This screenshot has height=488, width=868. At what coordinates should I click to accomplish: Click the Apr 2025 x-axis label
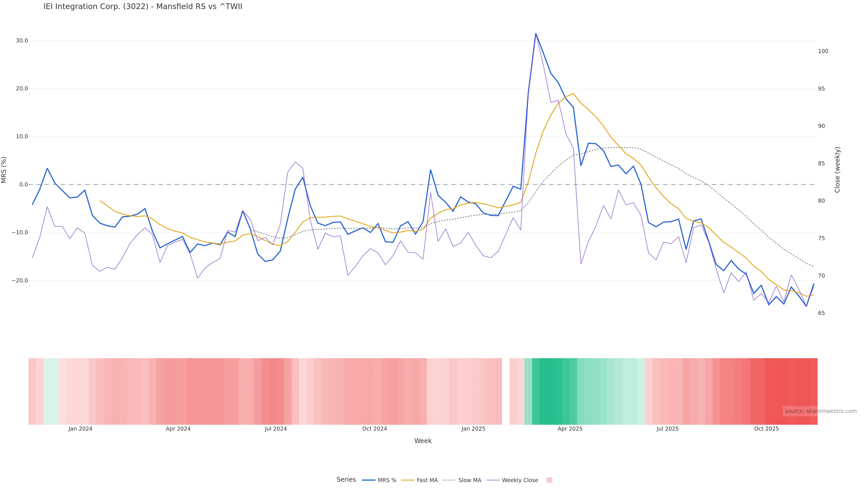coord(570,429)
